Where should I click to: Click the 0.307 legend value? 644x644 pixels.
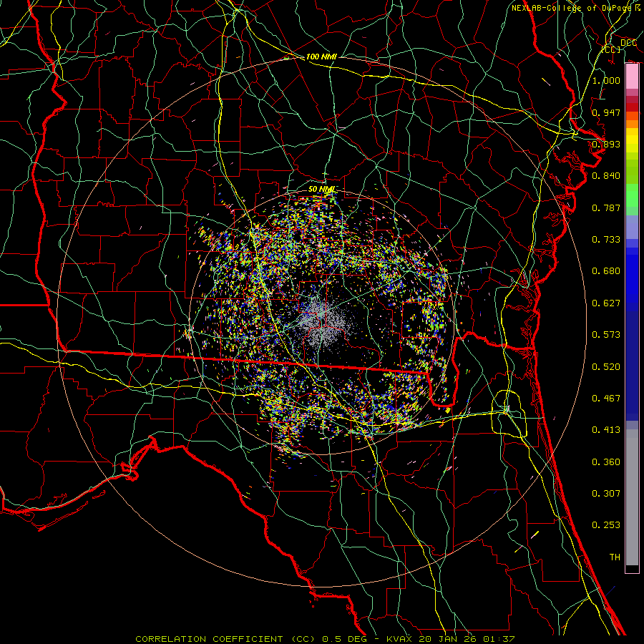(x=606, y=494)
